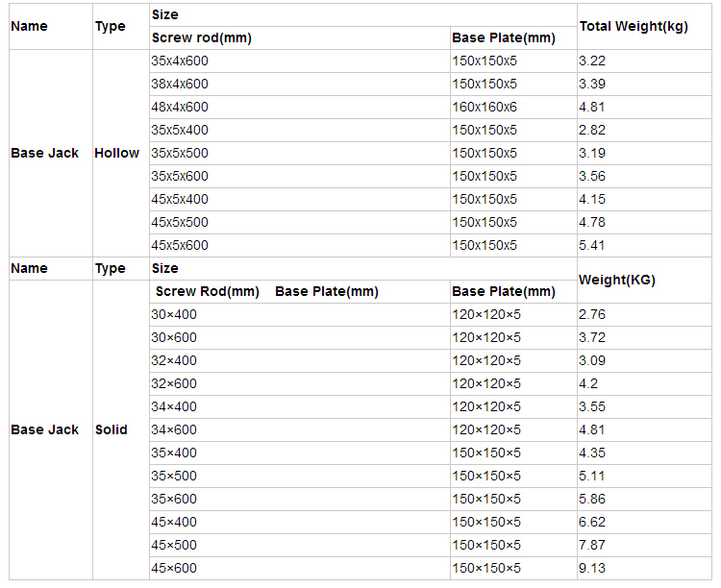Image resolution: width=721 pixels, height=588 pixels.
Task: Select the 34×400 screw rod cell
Action: pyautogui.click(x=174, y=406)
